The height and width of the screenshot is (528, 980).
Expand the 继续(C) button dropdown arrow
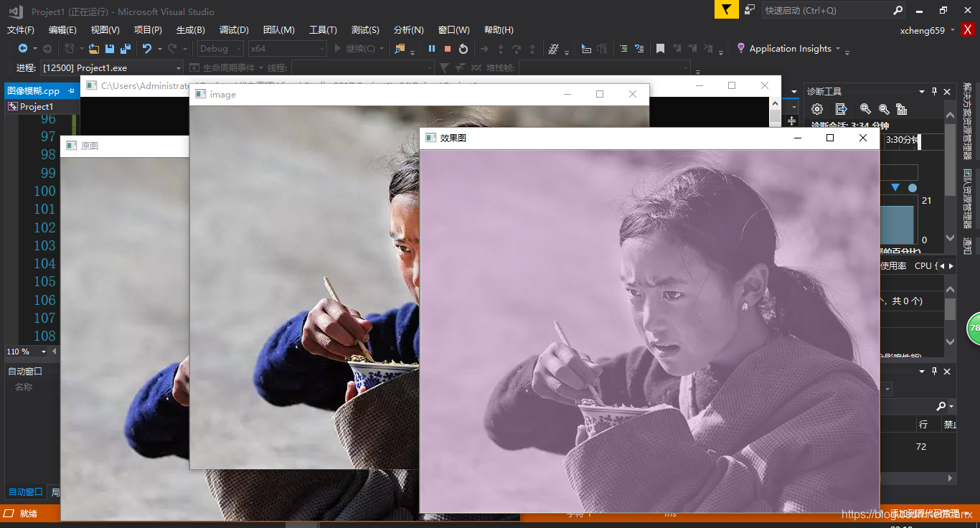point(381,49)
